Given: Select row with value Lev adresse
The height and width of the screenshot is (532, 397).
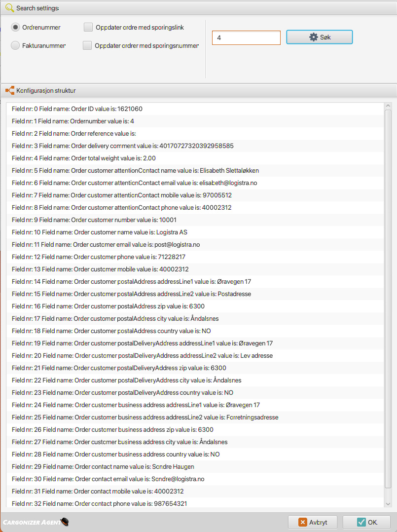Looking at the screenshot, I should coord(195,355).
